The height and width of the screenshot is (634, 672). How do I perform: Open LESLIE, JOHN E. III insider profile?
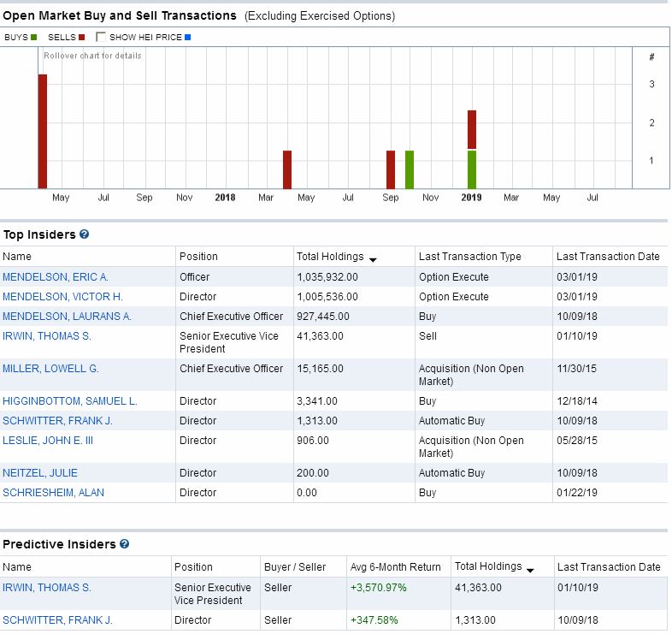pyautogui.click(x=48, y=441)
